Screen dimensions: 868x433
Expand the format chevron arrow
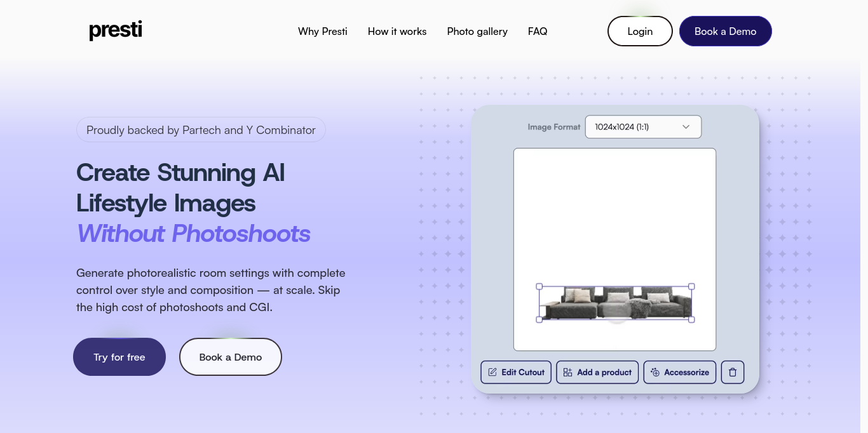(686, 127)
